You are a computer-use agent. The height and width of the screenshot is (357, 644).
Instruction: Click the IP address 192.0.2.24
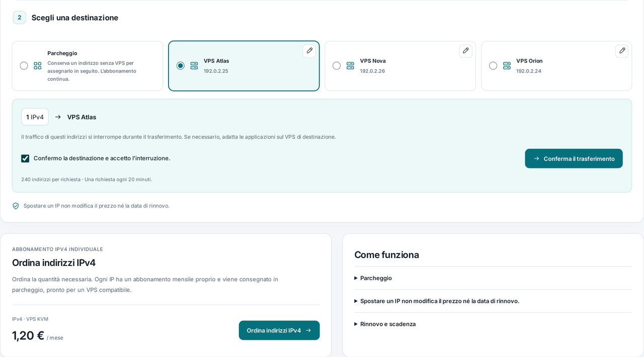pyautogui.click(x=529, y=71)
